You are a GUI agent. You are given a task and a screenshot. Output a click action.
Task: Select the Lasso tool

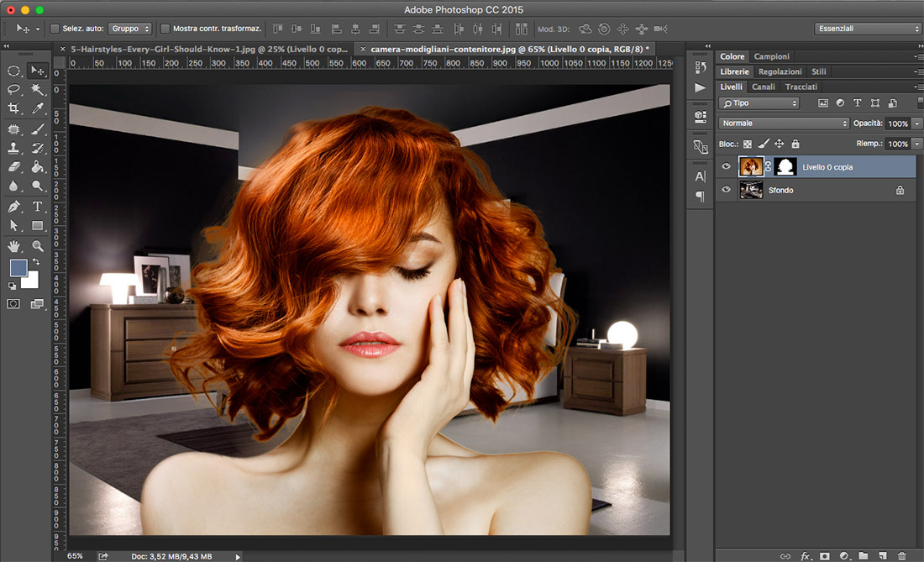14,89
